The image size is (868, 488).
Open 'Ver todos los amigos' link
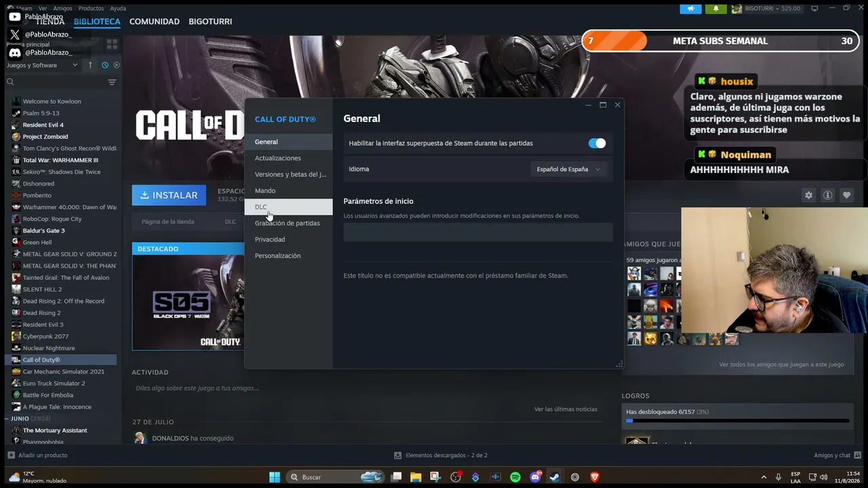click(x=781, y=365)
